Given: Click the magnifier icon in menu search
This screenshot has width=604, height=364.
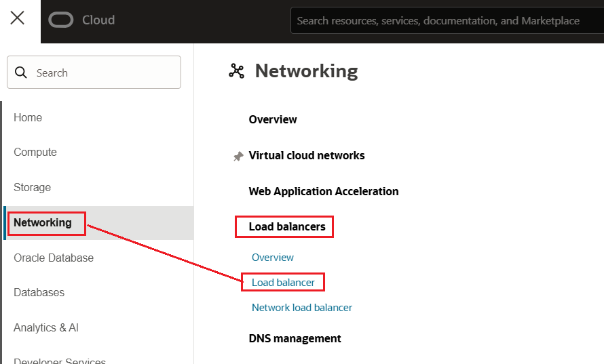Looking at the screenshot, I should (x=21, y=73).
